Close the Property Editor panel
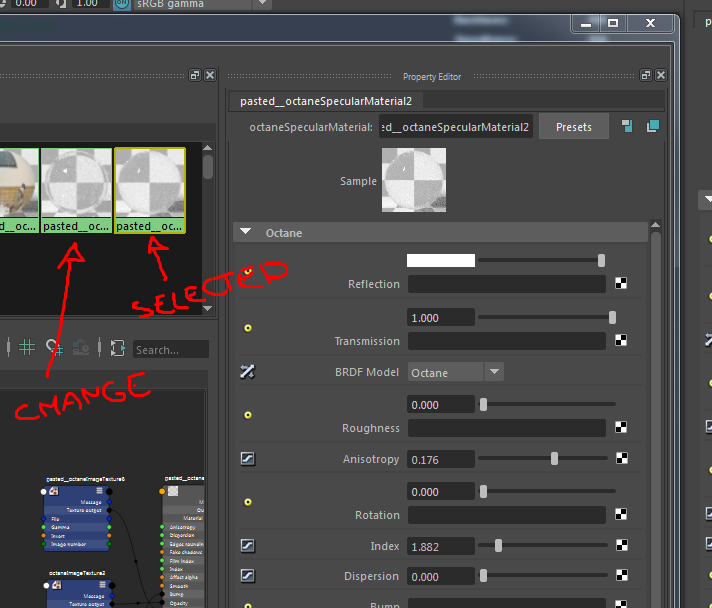This screenshot has height=608, width=712. point(661,75)
